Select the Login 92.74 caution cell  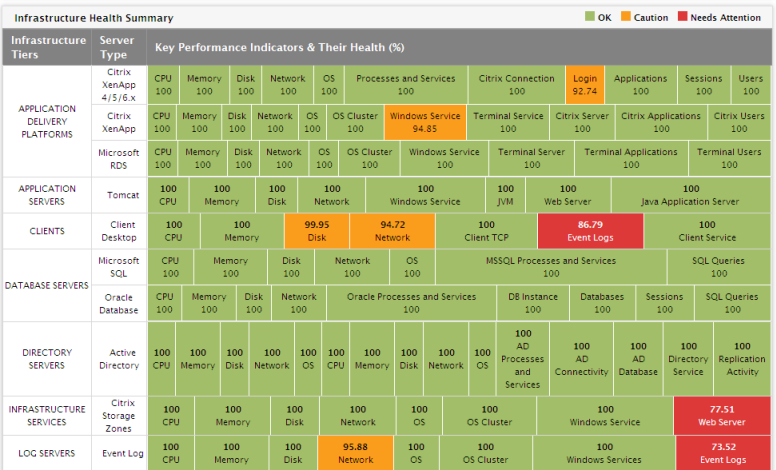(585, 85)
